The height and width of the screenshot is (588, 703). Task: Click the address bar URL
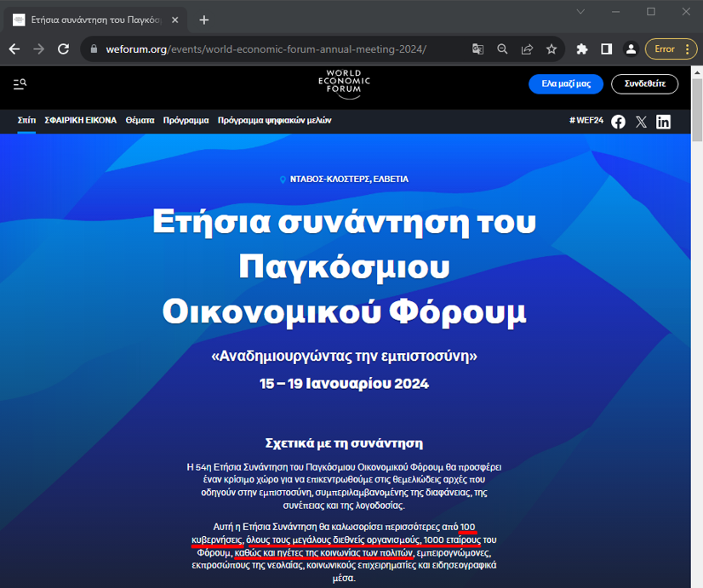tap(266, 49)
